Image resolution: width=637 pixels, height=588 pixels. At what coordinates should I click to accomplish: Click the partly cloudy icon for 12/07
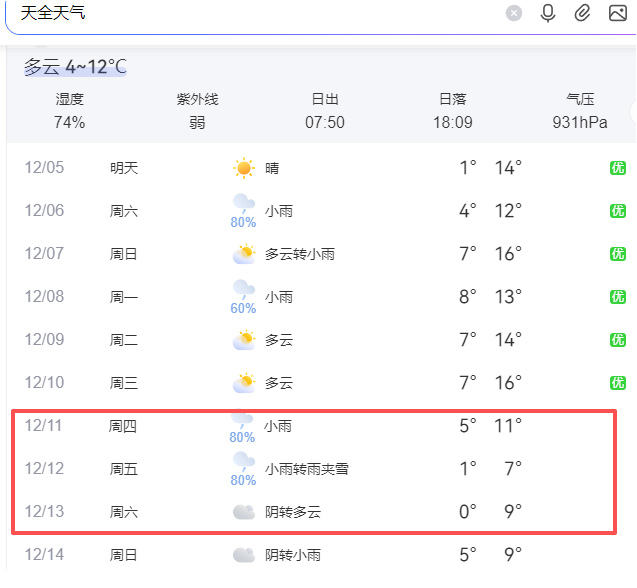[x=244, y=254]
